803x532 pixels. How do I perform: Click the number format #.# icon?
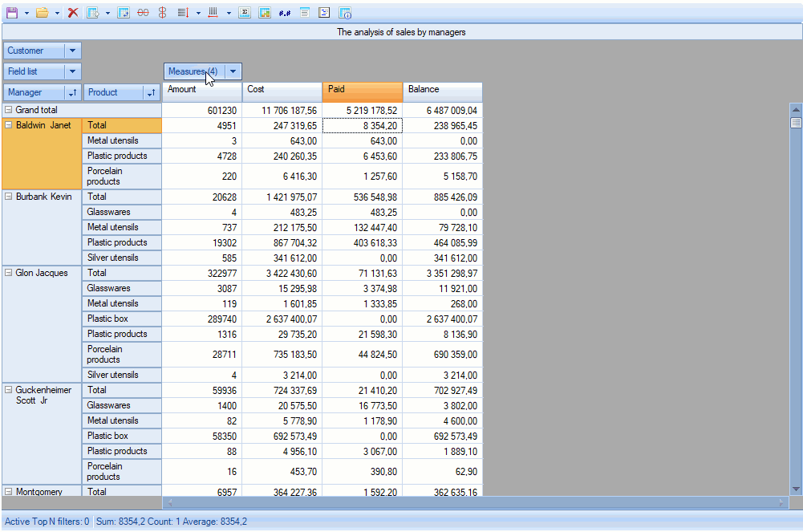point(284,13)
